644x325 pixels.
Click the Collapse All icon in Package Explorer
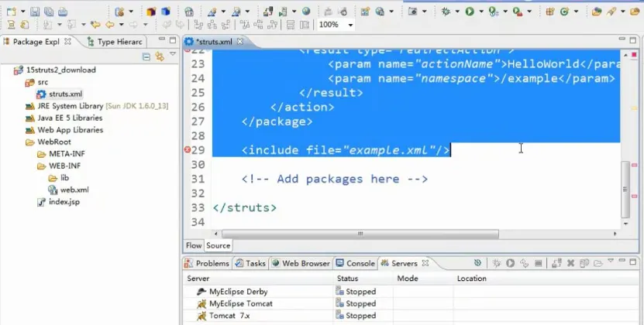tap(146, 56)
